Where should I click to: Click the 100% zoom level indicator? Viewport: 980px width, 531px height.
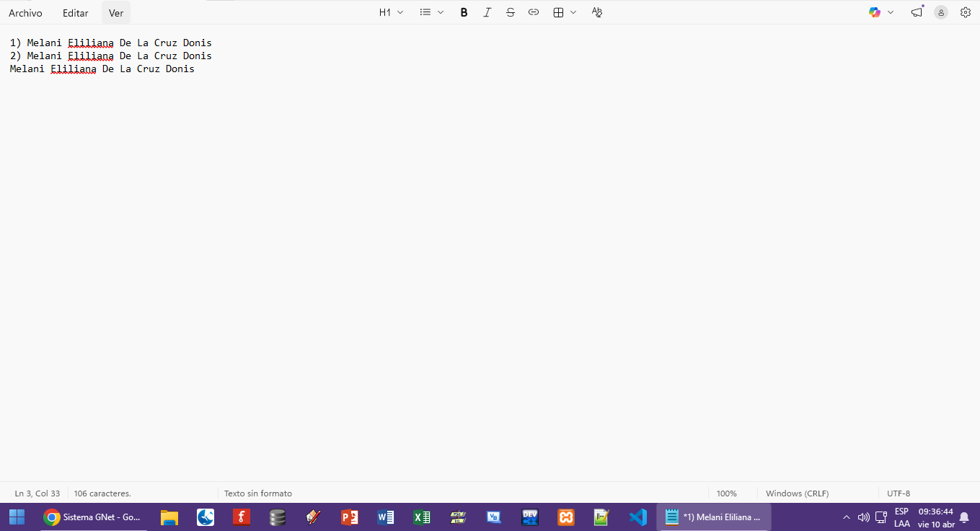tap(726, 493)
